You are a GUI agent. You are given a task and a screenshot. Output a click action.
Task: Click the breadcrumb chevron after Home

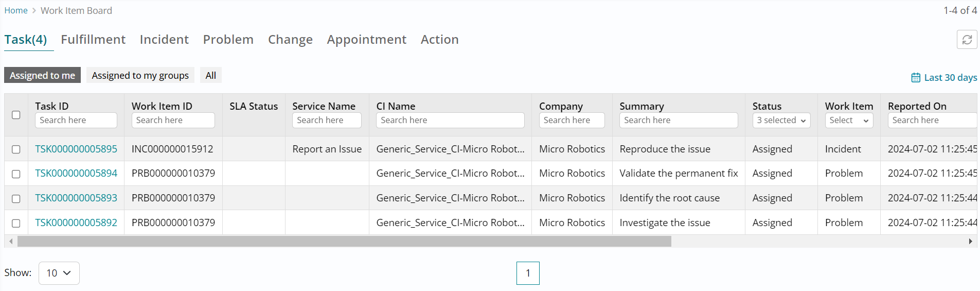[34, 11]
